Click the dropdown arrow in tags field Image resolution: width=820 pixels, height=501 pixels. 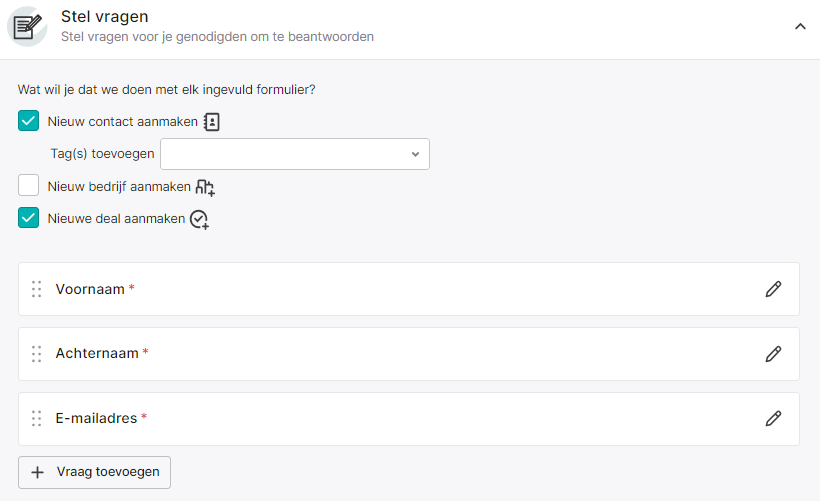(415, 154)
